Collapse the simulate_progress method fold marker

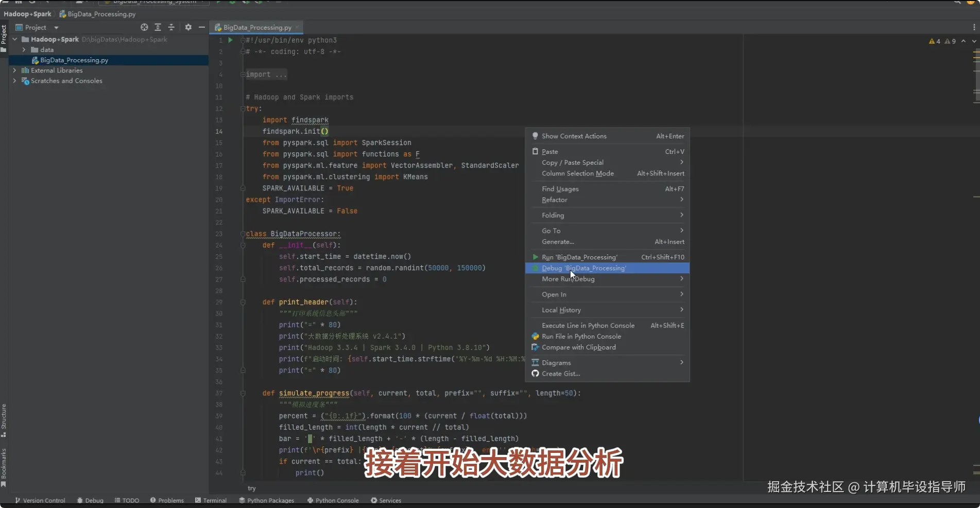click(x=243, y=393)
